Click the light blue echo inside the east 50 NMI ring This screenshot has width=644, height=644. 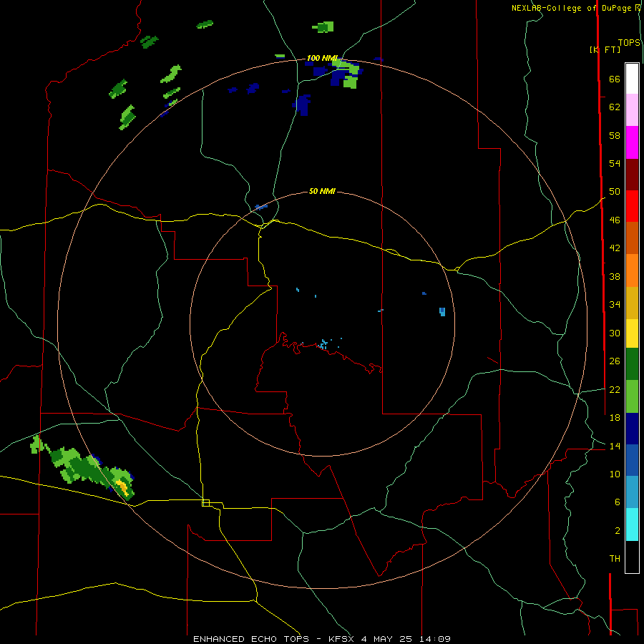pos(442,311)
